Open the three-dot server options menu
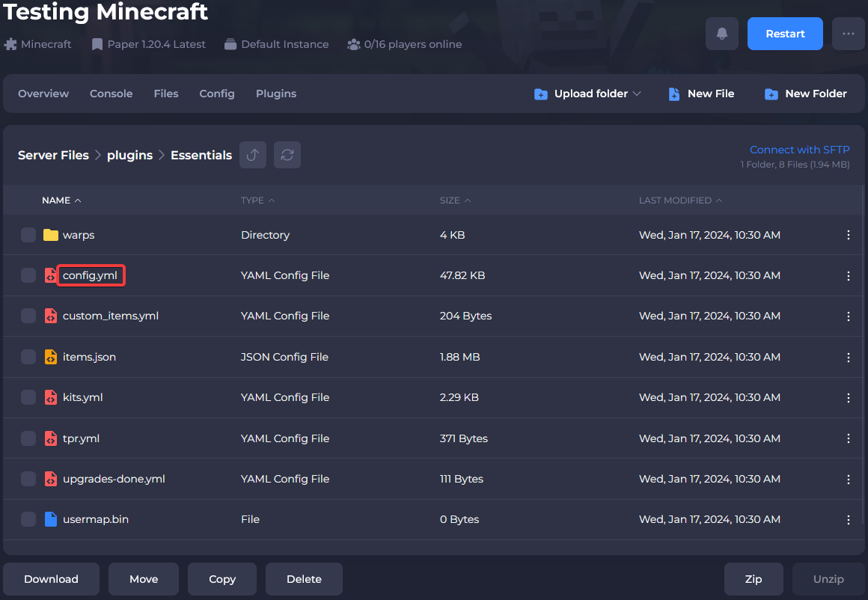 (x=848, y=34)
